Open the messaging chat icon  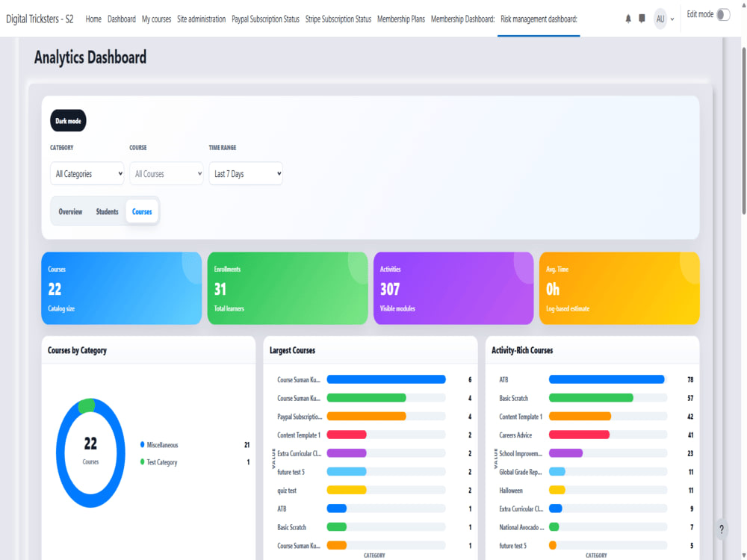pyautogui.click(x=642, y=19)
